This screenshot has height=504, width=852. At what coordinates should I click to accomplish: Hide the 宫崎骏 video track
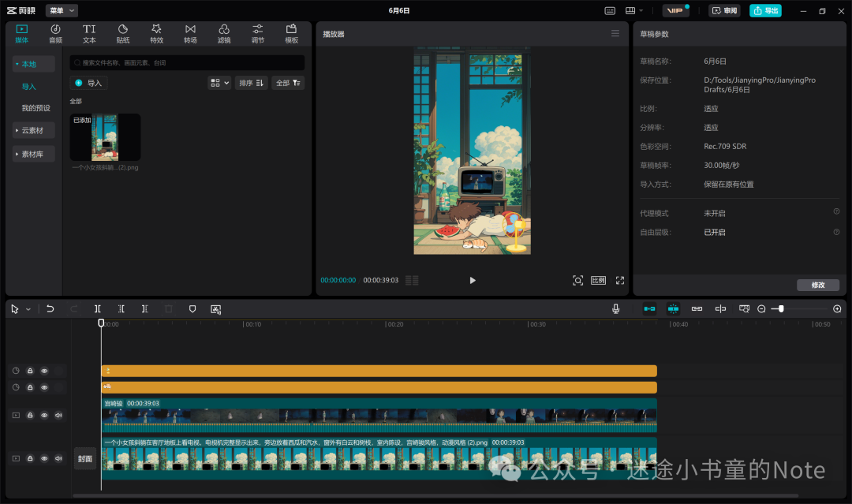tap(44, 416)
